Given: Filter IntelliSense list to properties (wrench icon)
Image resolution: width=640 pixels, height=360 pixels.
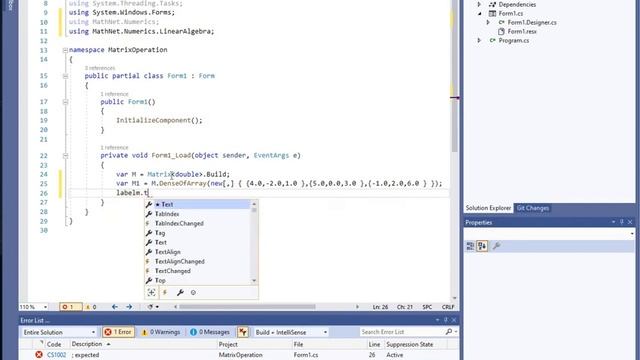Looking at the screenshot, I should pyautogui.click(x=180, y=292).
